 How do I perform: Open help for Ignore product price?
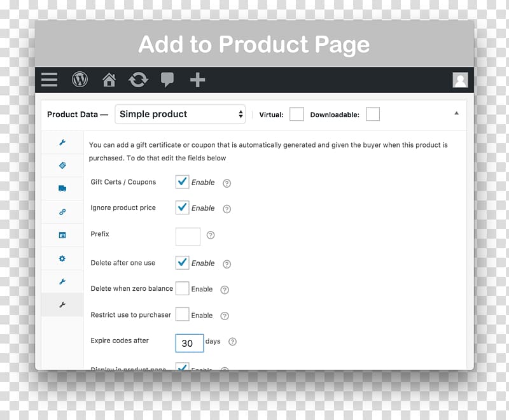click(x=227, y=209)
